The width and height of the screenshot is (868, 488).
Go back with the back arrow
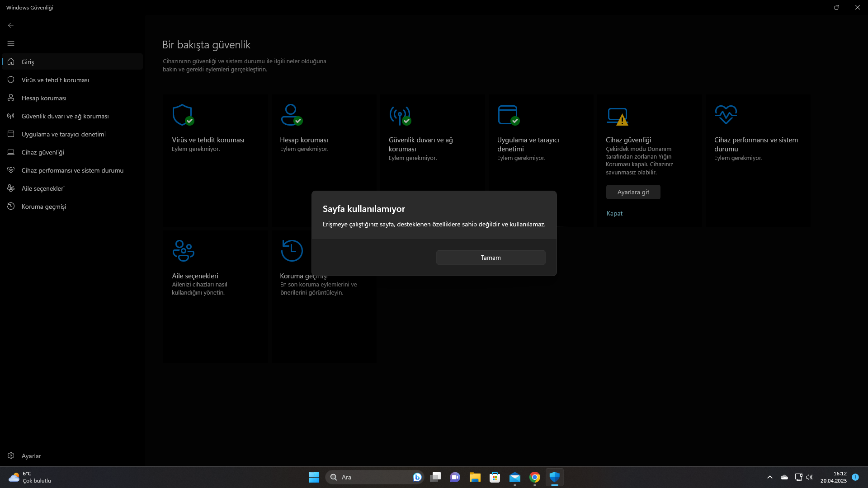click(11, 25)
